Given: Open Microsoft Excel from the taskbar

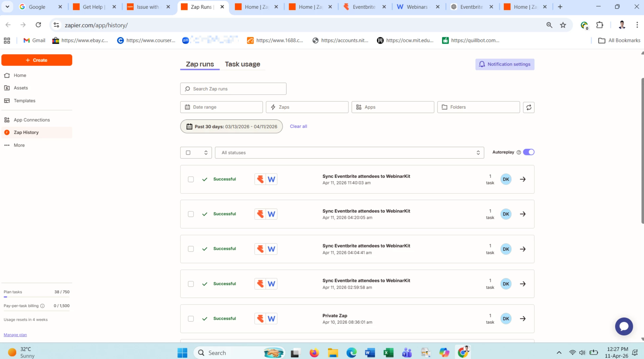Looking at the screenshot, I should 388,352.
